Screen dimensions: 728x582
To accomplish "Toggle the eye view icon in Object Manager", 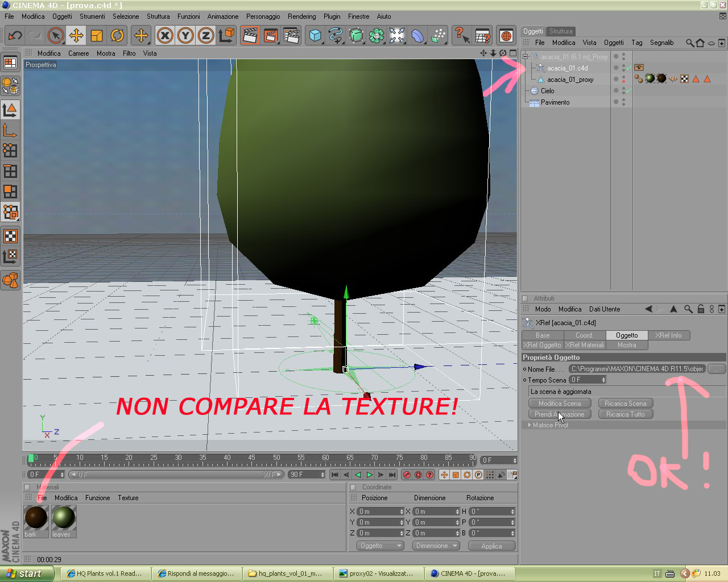I will 711,43.
